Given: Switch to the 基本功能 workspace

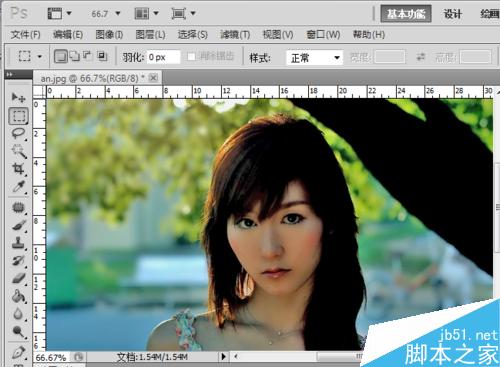Looking at the screenshot, I should click(406, 14).
